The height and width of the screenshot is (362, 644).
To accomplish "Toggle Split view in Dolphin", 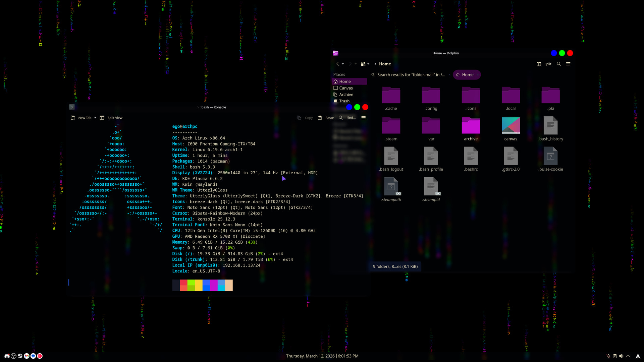I will pos(544,64).
